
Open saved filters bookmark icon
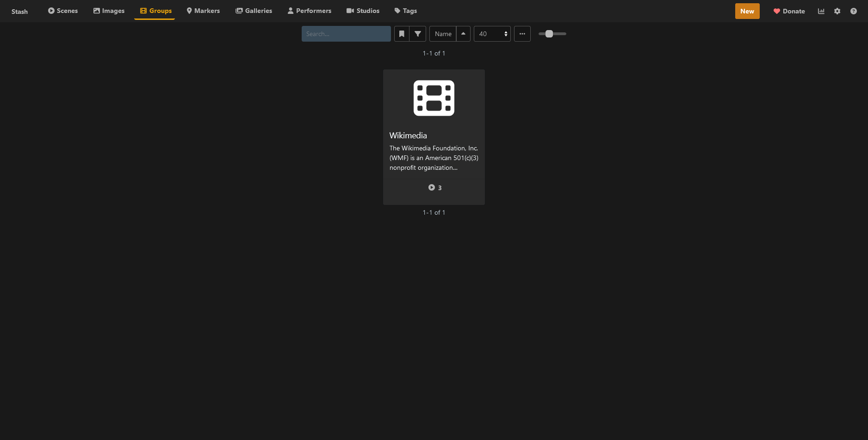click(x=402, y=34)
